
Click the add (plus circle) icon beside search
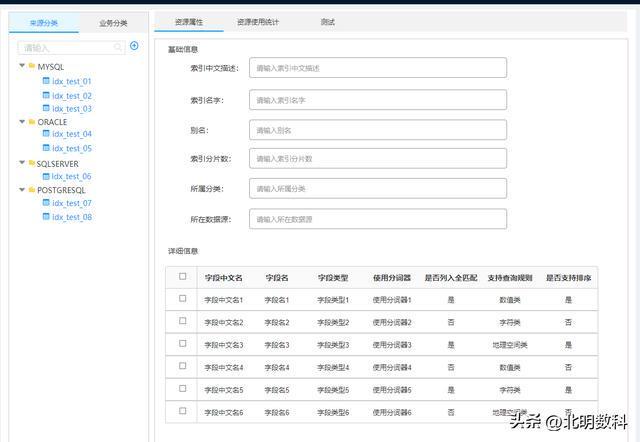(x=134, y=46)
